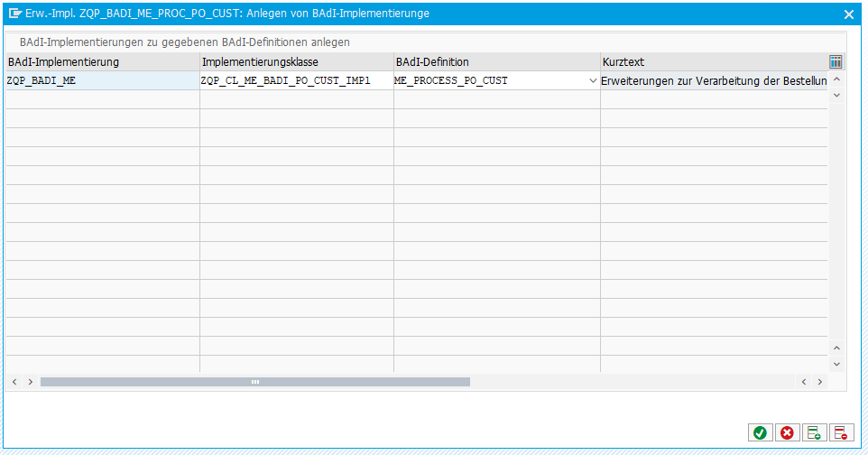Image resolution: width=868 pixels, height=455 pixels.
Task: Cancel using the red X button
Action: [x=787, y=433]
